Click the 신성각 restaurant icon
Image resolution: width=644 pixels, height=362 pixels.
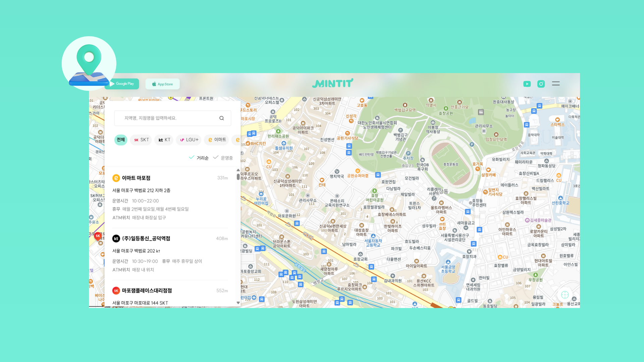click(352, 121)
